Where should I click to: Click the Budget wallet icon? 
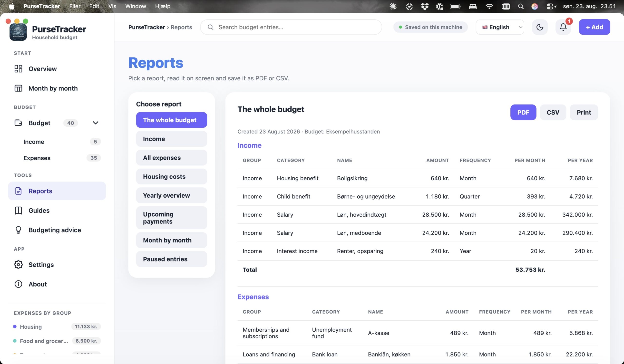coord(18,123)
